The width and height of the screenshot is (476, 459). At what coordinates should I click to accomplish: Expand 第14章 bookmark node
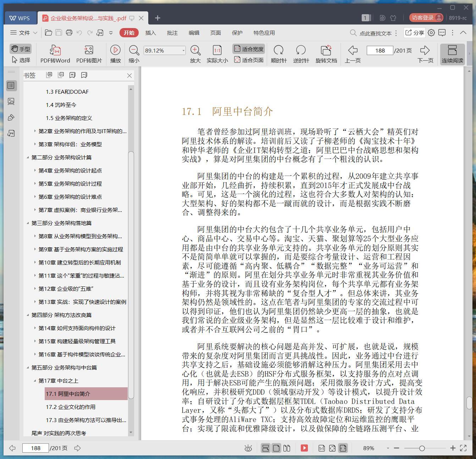[35, 328]
